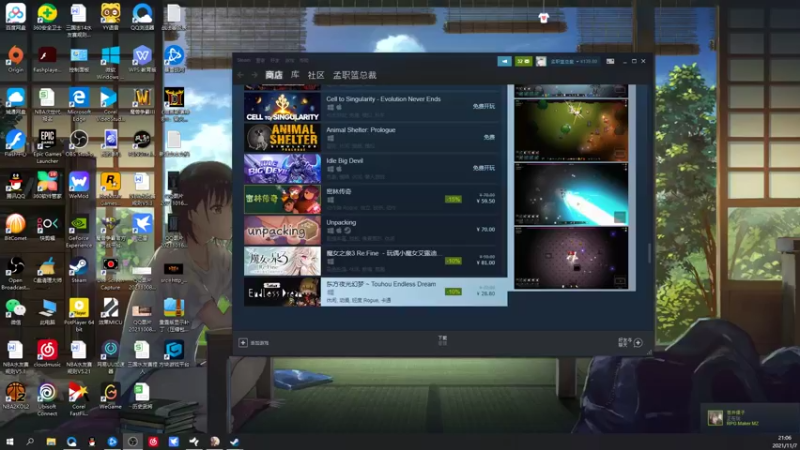Open the Steam store tab 商店

(x=274, y=75)
